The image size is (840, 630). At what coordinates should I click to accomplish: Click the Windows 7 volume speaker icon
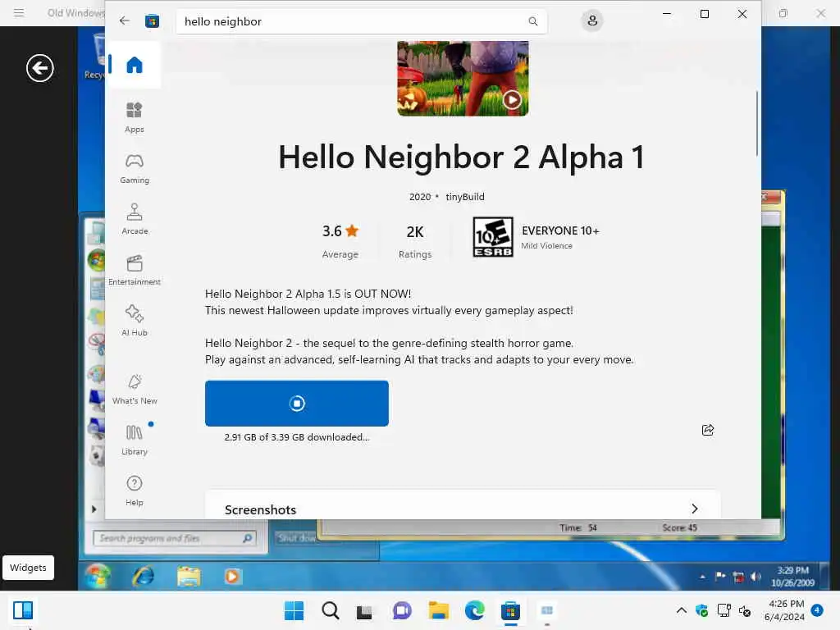click(756, 577)
